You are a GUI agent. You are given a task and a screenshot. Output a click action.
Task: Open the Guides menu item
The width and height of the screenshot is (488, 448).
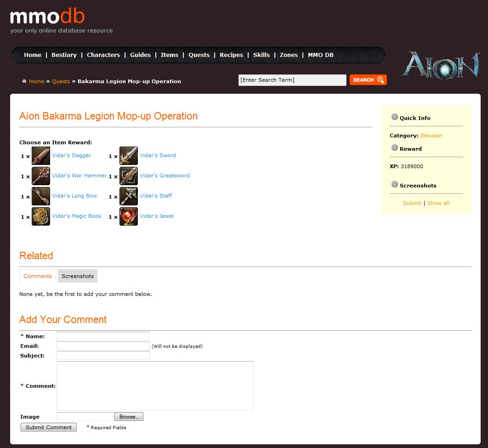click(x=140, y=55)
